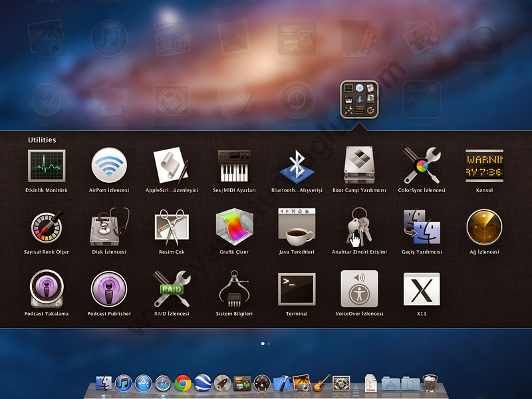Open the Applications folder stack in the Dock

coord(390,384)
